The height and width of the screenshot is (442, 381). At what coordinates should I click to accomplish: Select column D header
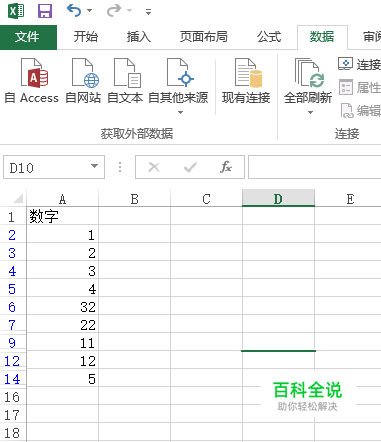coord(278,199)
